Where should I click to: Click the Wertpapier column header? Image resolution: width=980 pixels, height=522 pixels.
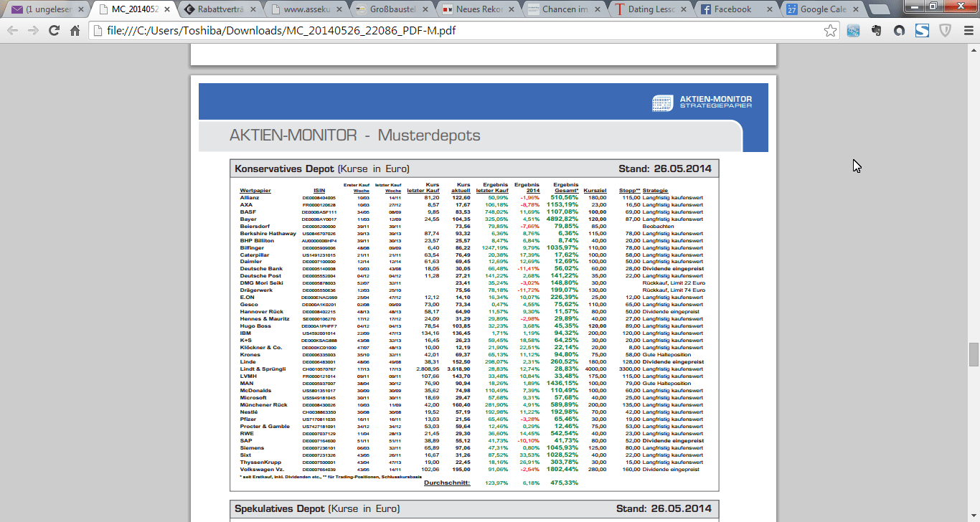(x=255, y=191)
